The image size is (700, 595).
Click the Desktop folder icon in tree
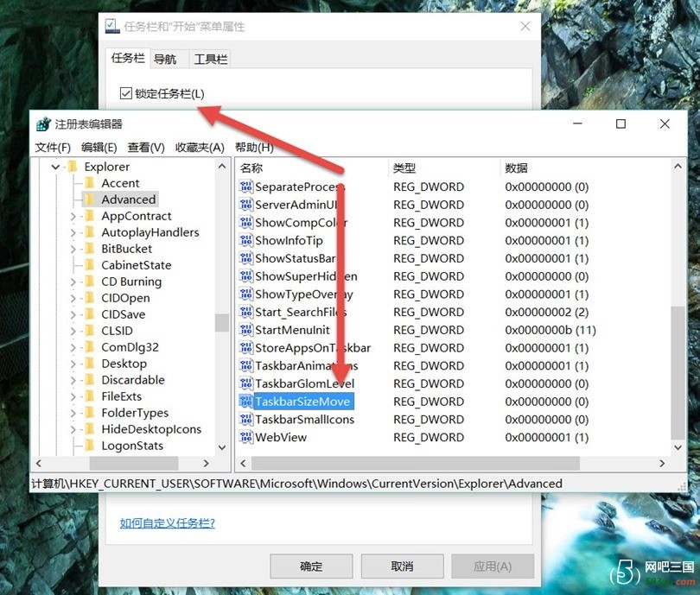point(90,364)
